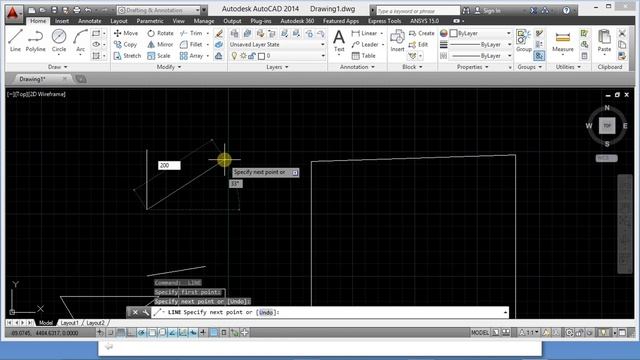Switch to the Layout2 tab

(x=96, y=323)
